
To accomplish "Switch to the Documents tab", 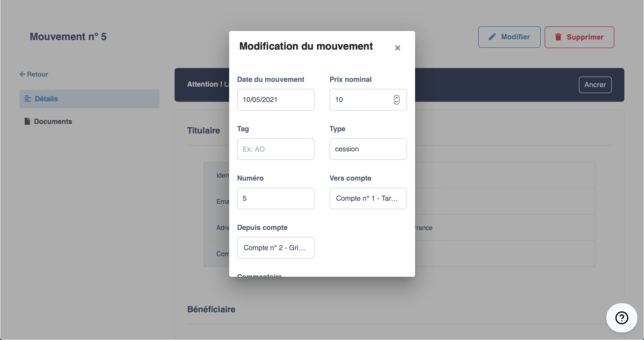I will pos(53,121).
